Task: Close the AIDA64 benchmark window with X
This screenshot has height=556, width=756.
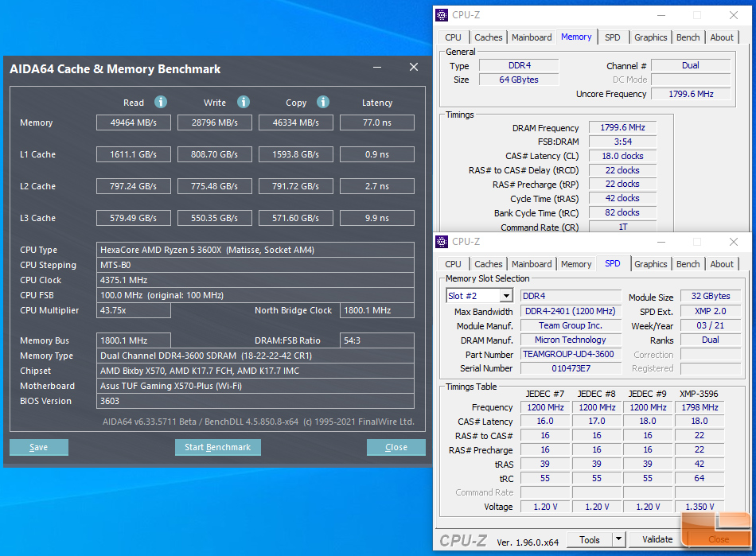Action: (414, 67)
